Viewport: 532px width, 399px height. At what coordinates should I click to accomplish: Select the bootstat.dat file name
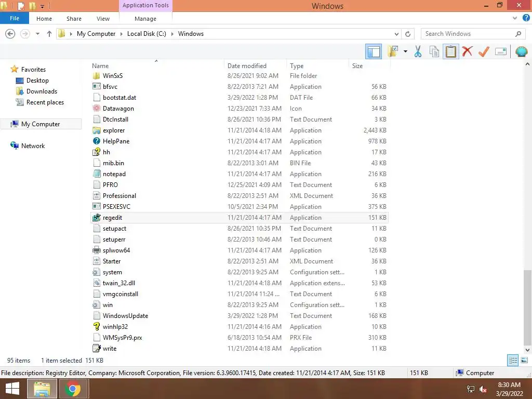tap(119, 97)
